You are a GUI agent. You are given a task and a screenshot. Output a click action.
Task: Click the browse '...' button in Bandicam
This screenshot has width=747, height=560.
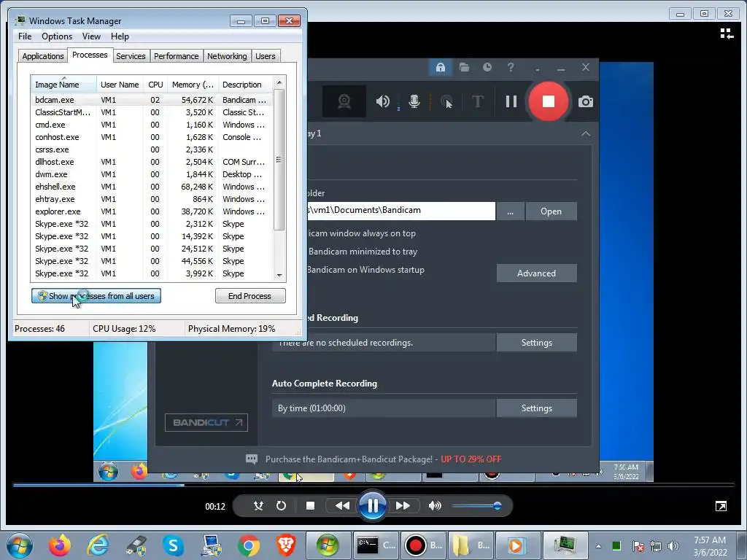point(510,211)
